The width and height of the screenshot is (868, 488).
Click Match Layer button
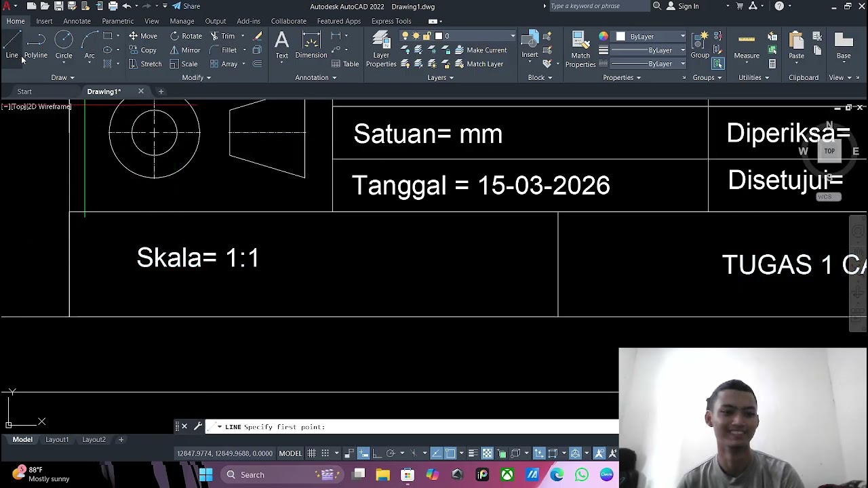coord(479,64)
